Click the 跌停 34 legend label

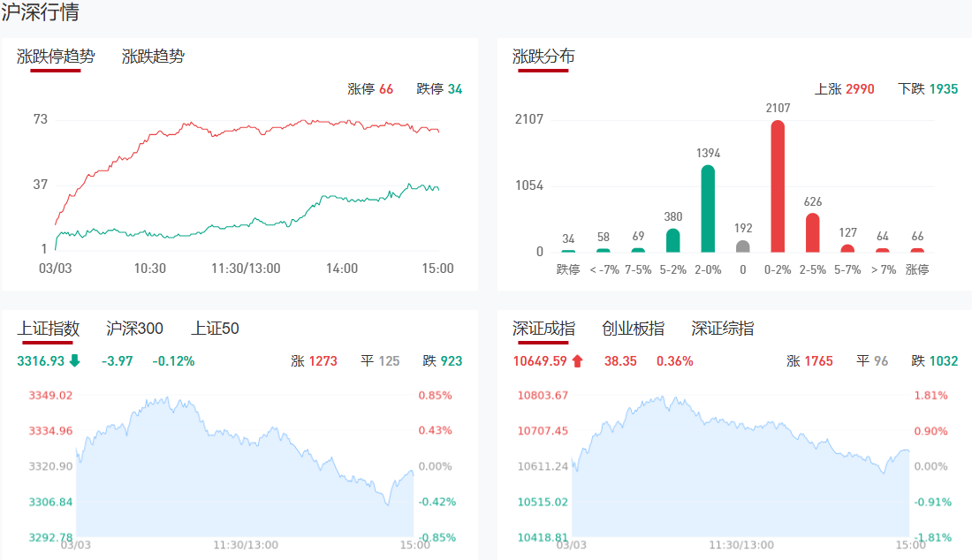(x=439, y=89)
